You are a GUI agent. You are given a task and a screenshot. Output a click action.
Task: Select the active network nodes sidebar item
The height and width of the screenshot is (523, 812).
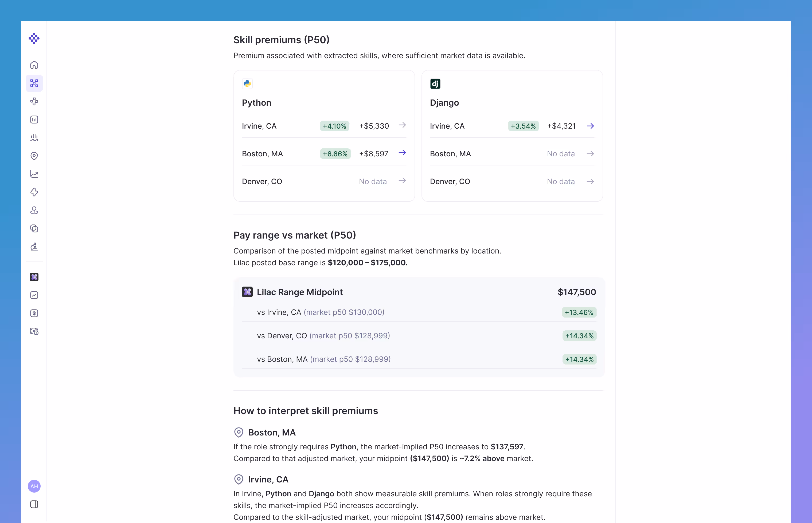click(x=34, y=83)
